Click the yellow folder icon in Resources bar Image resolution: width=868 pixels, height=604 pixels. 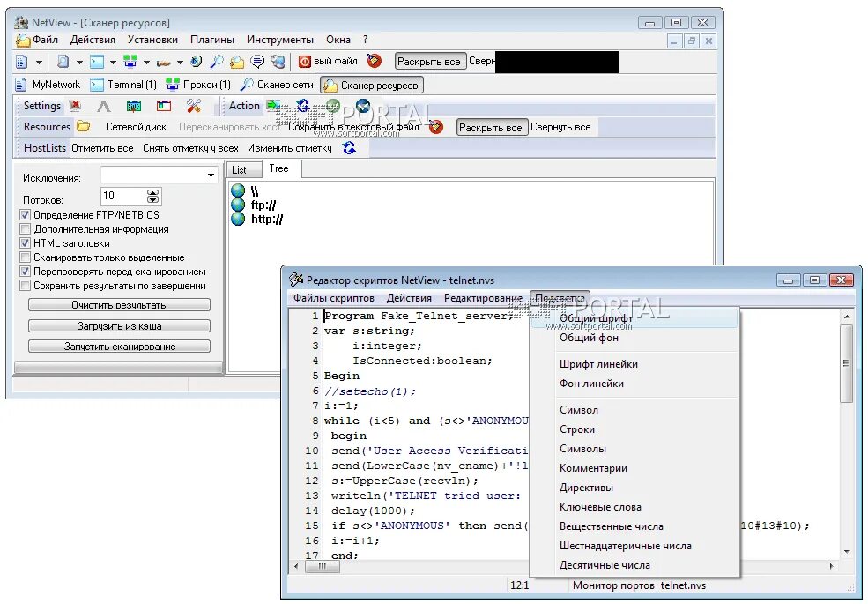pyautogui.click(x=84, y=126)
